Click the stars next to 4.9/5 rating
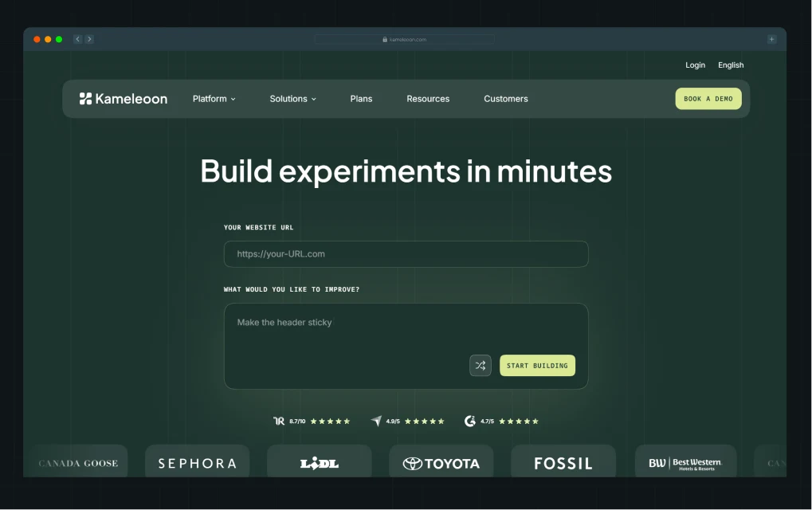The width and height of the screenshot is (812, 510). coord(425,422)
